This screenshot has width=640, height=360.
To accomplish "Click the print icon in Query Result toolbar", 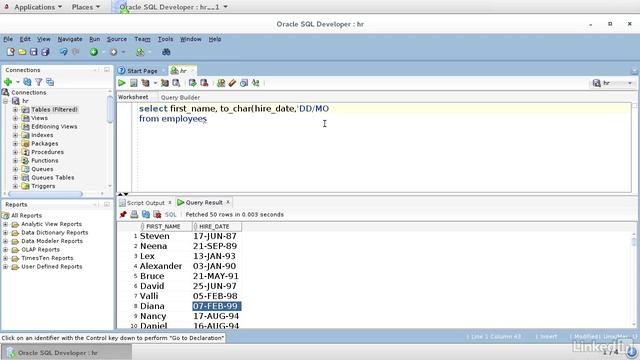I will [x=134, y=214].
